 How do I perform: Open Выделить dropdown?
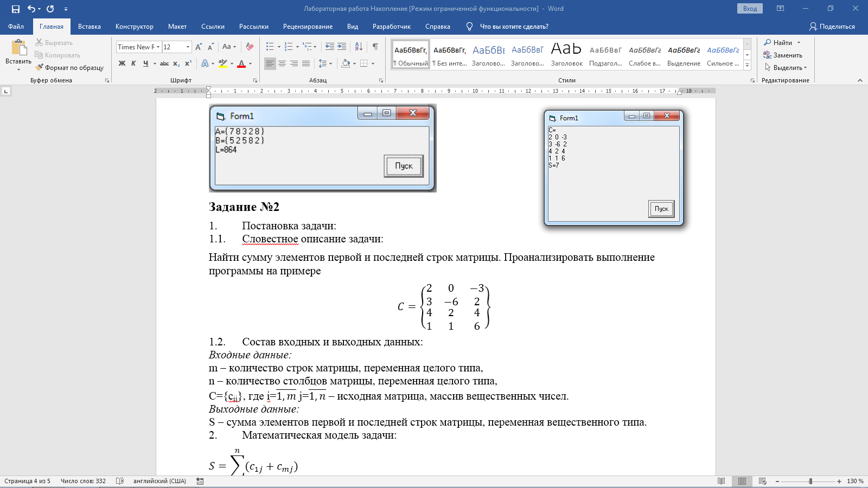(786, 68)
